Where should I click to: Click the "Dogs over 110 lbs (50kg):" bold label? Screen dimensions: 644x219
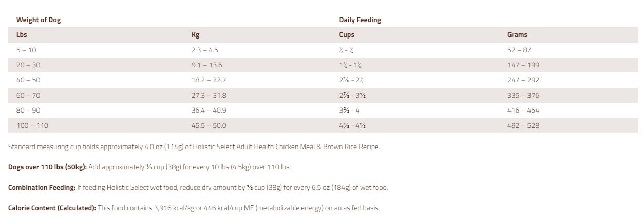[x=48, y=167]
